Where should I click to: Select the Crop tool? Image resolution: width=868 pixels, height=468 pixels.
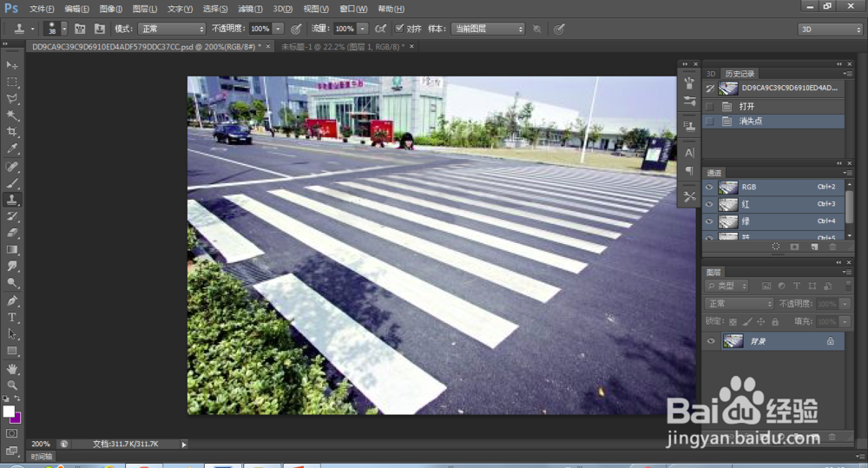point(11,132)
